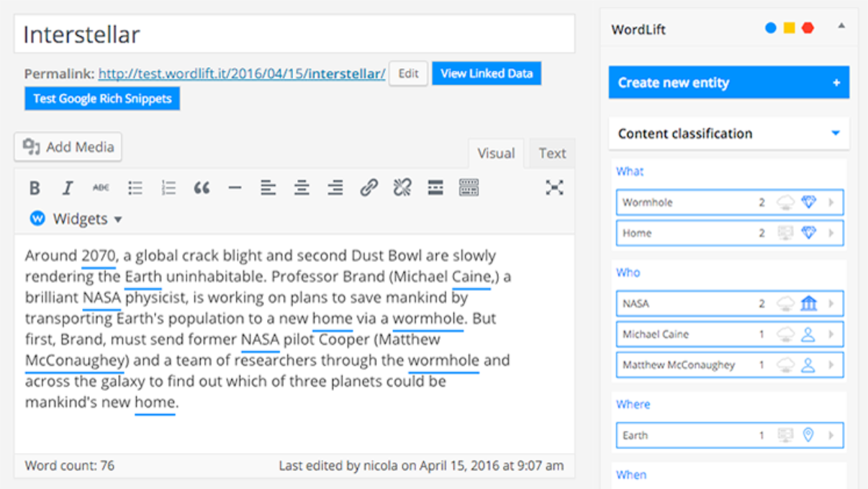Image resolution: width=868 pixels, height=489 pixels.
Task: Expand the Michael Caine entity arrow
Action: 831,334
